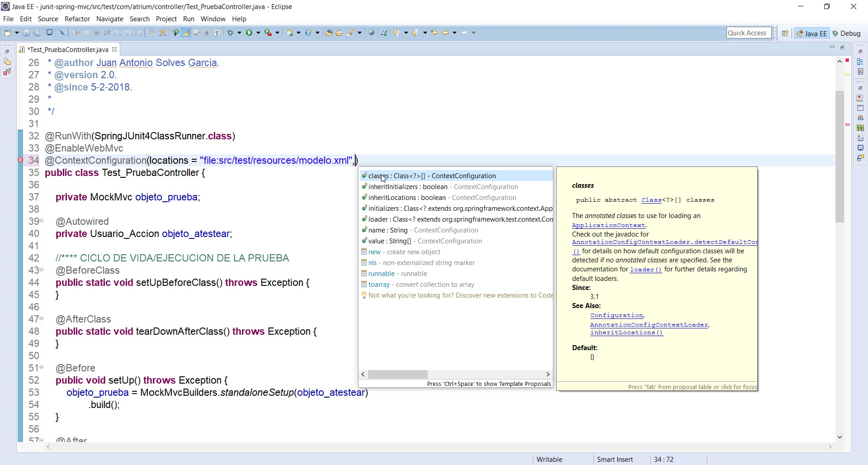The height and width of the screenshot is (465, 868).
Task: Open the Run button dropdown arrow
Action: click(258, 33)
